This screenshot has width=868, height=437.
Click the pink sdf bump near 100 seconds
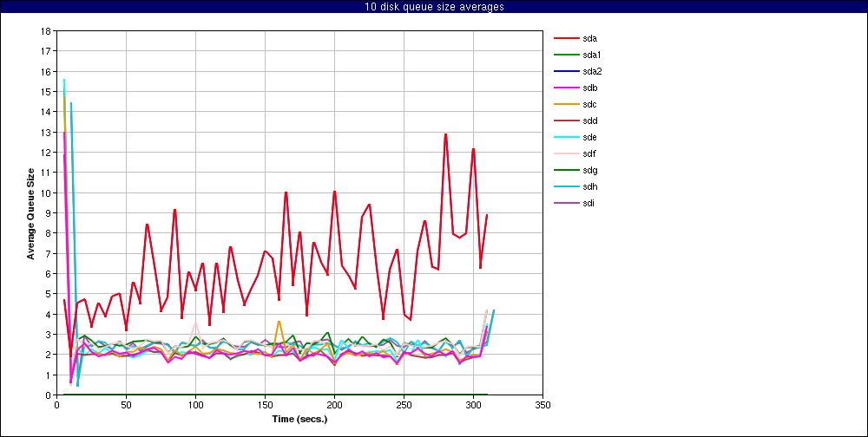195,323
